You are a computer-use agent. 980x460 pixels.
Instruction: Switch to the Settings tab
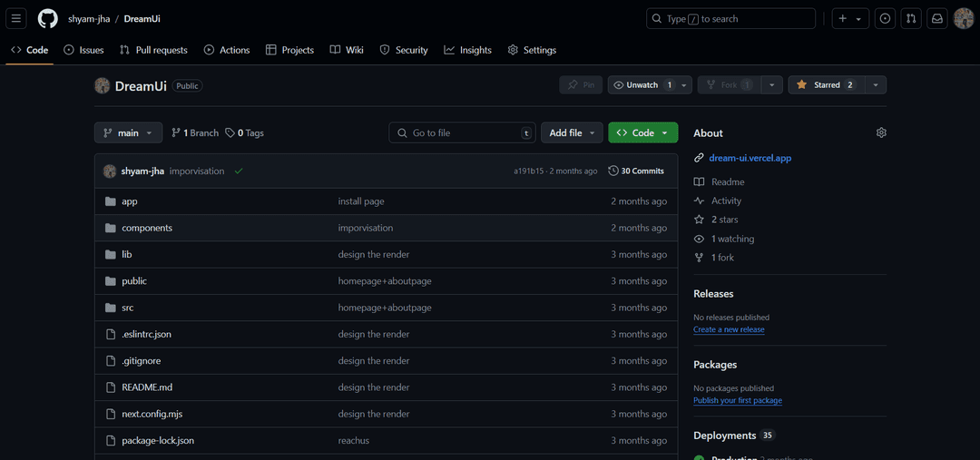(x=532, y=50)
